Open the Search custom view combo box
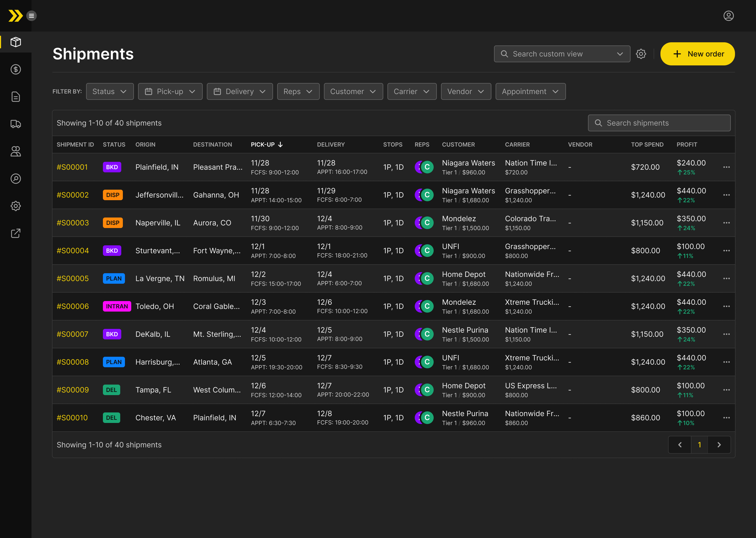The image size is (756, 538). click(x=562, y=54)
